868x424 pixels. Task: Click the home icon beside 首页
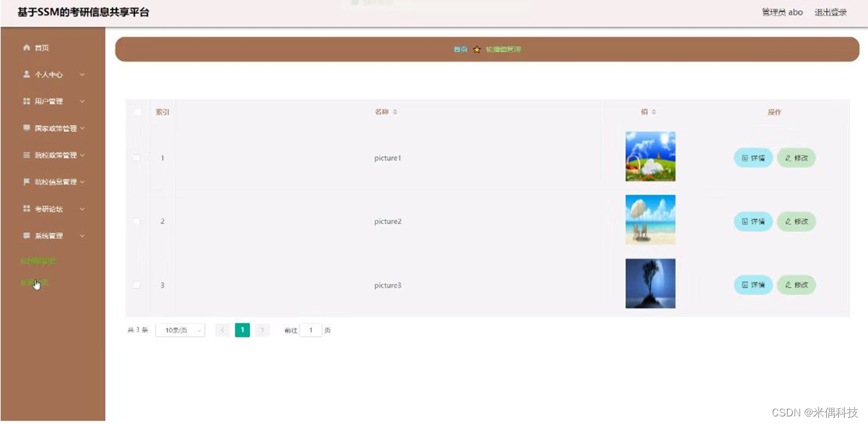27,47
